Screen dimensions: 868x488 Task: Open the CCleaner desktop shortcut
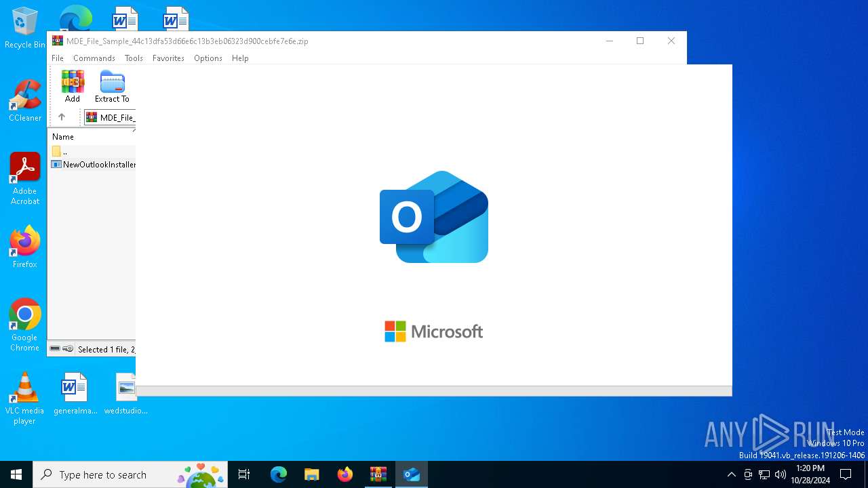click(25, 101)
